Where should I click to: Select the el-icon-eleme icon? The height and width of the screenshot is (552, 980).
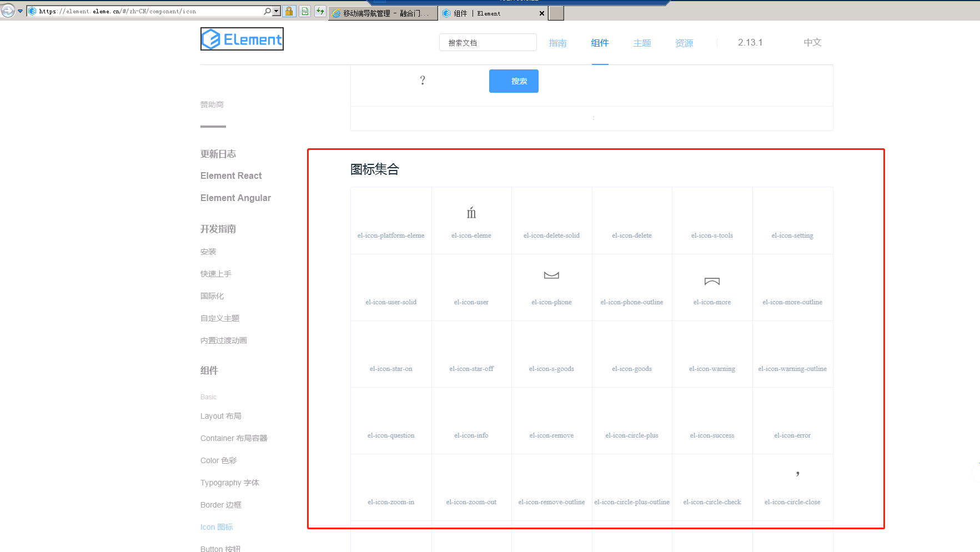[x=471, y=220]
